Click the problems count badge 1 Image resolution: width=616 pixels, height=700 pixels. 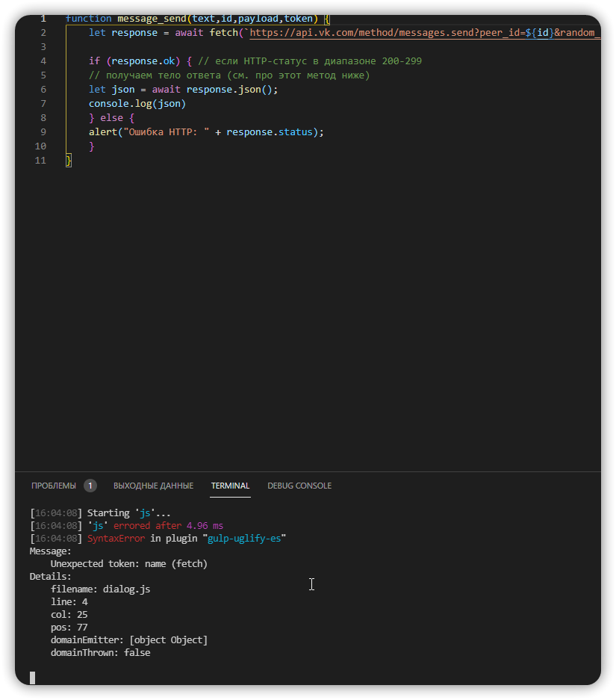pyautogui.click(x=90, y=486)
